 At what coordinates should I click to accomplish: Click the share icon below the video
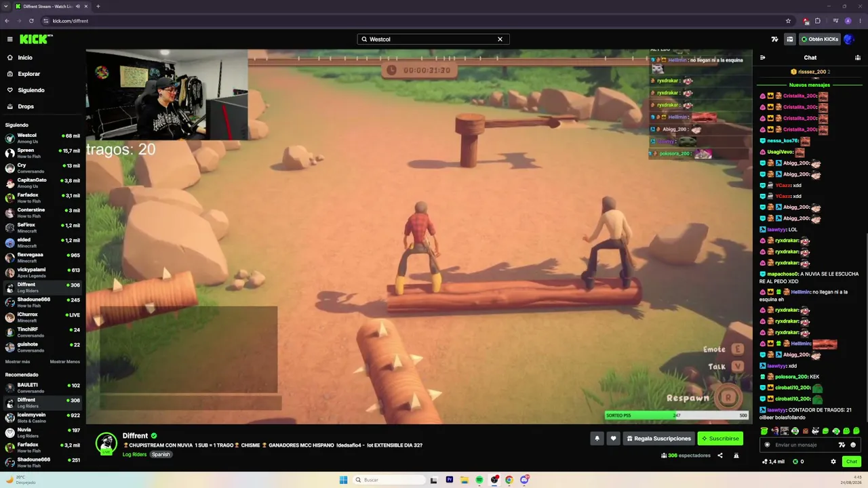click(720, 455)
